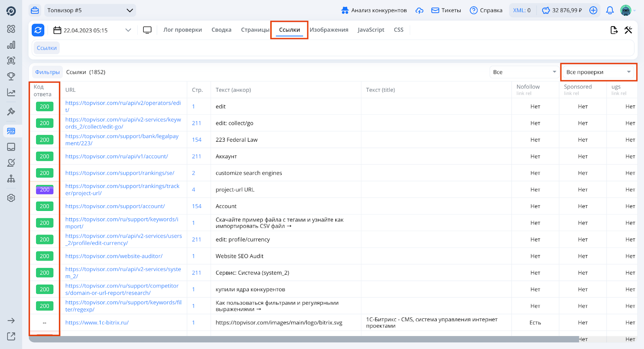The image size is (644, 349).
Task: Switch to the Изображения tab
Action: coord(329,30)
